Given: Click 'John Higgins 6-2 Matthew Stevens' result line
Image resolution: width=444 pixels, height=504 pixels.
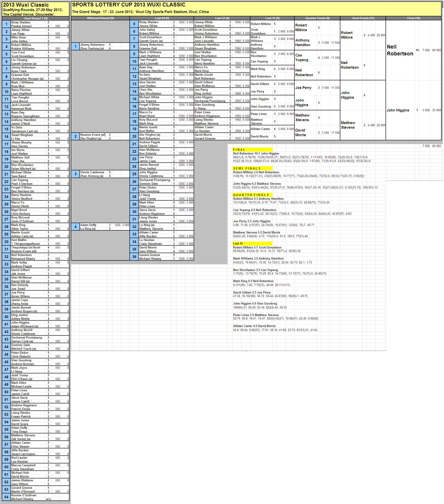Looking at the screenshot, I should [257, 184].
